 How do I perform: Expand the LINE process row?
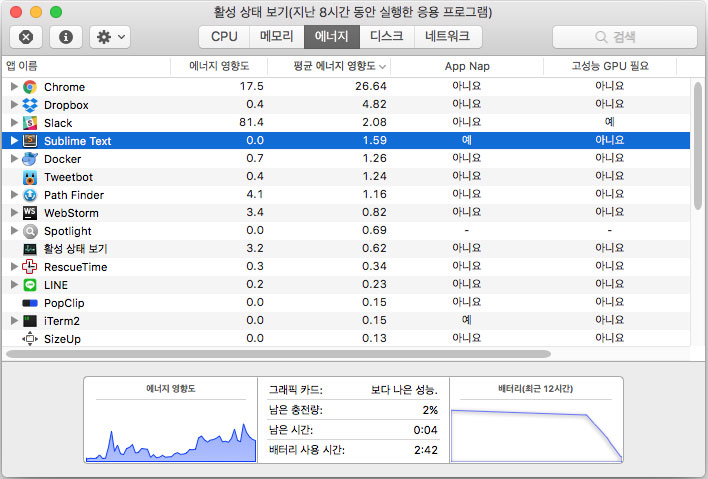tap(14, 284)
